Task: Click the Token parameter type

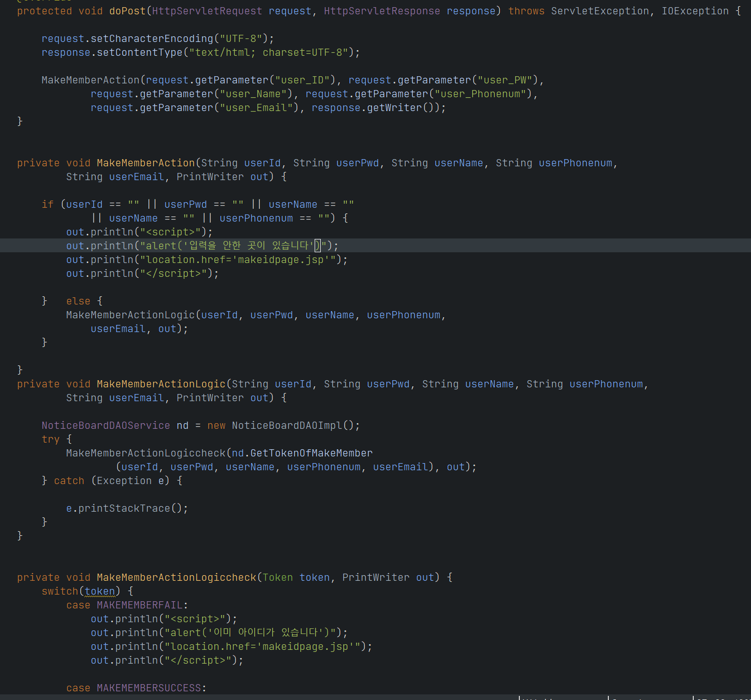Action: click(278, 577)
